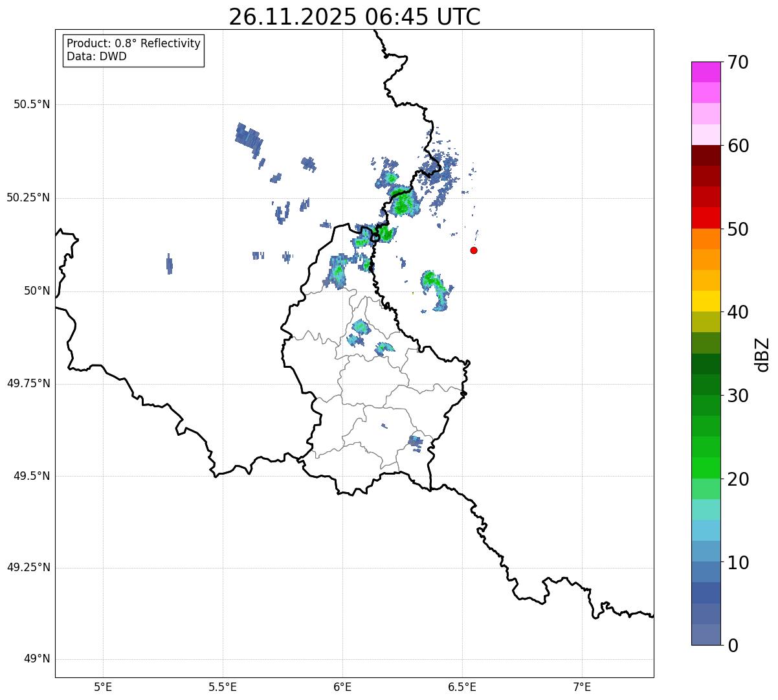Click the 7°E longitude label

pyautogui.click(x=582, y=687)
